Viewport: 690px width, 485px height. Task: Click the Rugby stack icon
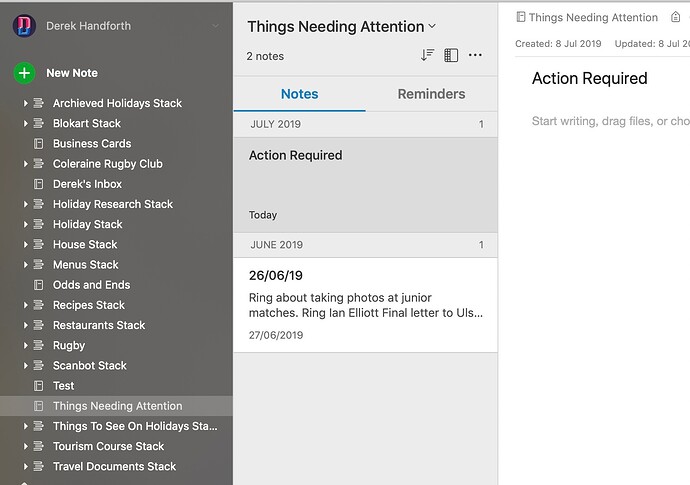pos(39,345)
